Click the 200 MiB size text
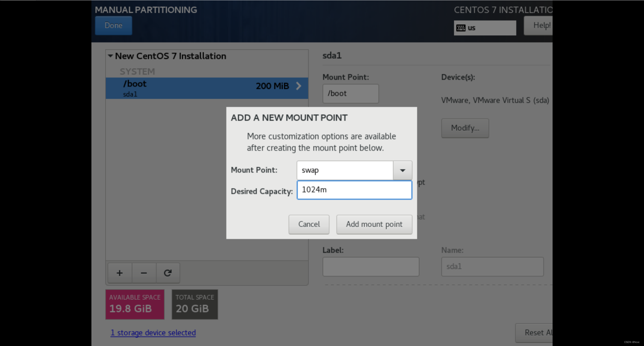 [x=272, y=86]
